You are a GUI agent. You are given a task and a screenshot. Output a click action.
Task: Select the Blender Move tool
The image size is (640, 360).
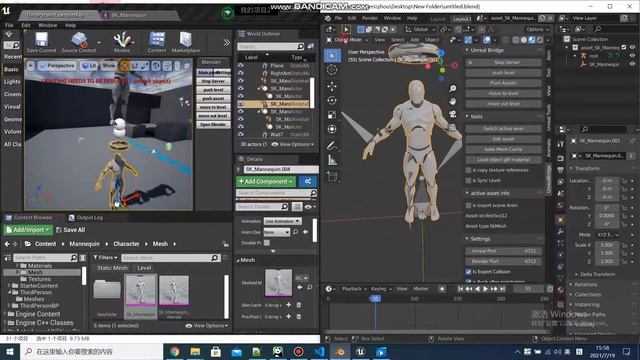tap(332, 86)
